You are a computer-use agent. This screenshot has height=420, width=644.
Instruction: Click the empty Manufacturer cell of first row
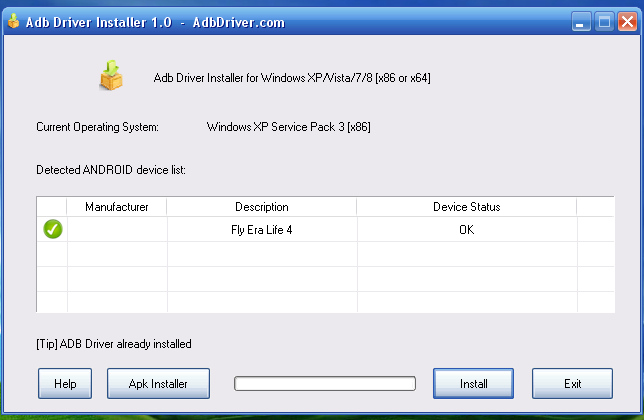[x=117, y=230]
